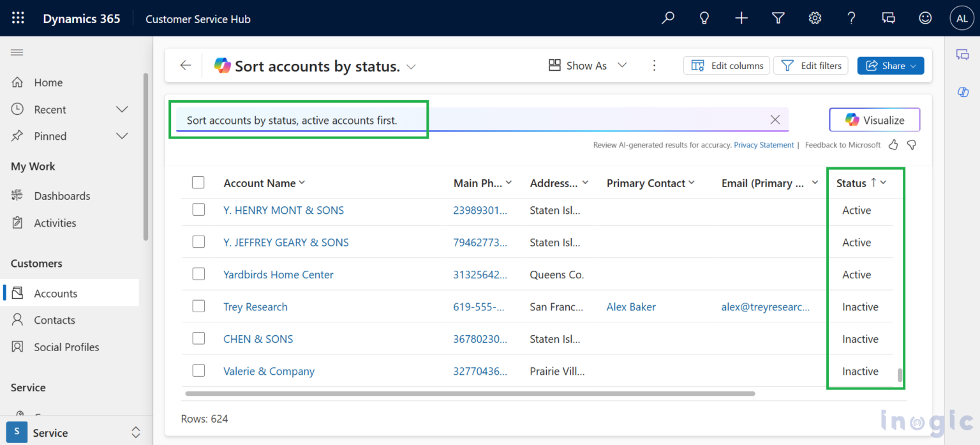Open the Copilot Visualize feature

874,119
